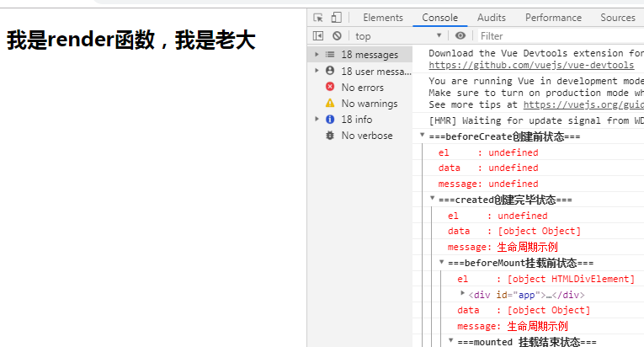Collapse the beforeMount console group
Viewport: 644px width, 347px height.
pyautogui.click(x=441, y=261)
